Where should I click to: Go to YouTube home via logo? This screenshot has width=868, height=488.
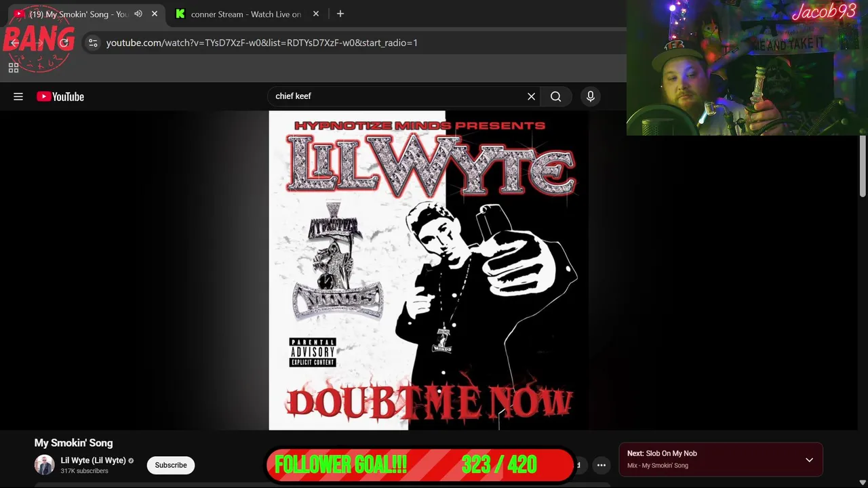click(x=60, y=96)
